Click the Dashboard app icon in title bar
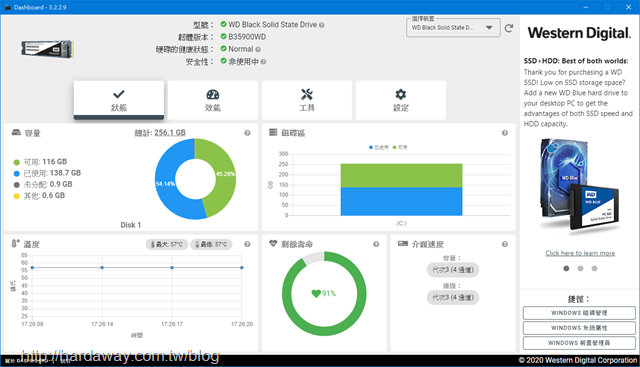Screen dimensions: 640x367 click(x=7, y=7)
